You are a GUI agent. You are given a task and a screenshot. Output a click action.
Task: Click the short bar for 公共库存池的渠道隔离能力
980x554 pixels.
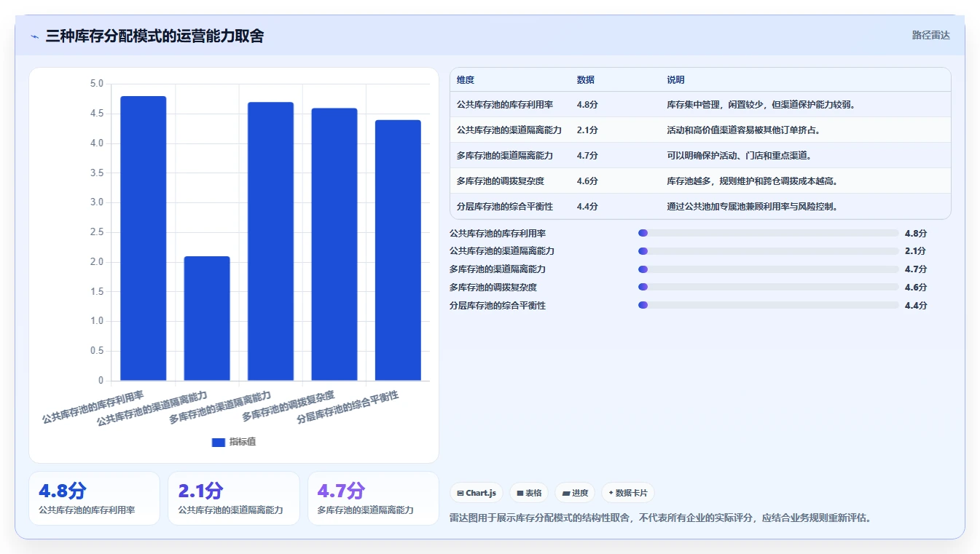pos(207,318)
